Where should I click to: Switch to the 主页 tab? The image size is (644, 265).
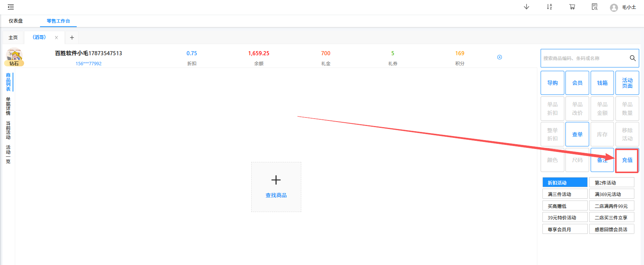click(x=13, y=37)
